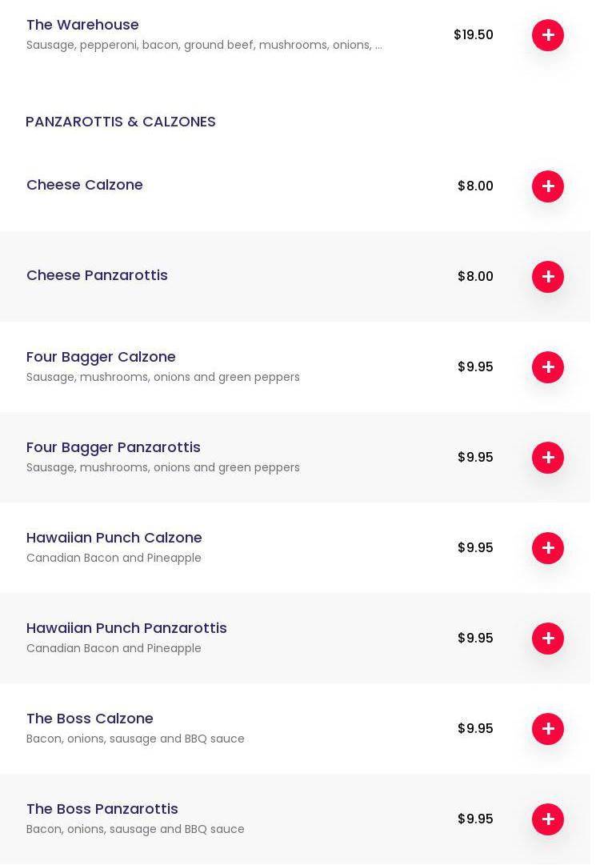Add Cheese Calzone using plus button

(547, 186)
